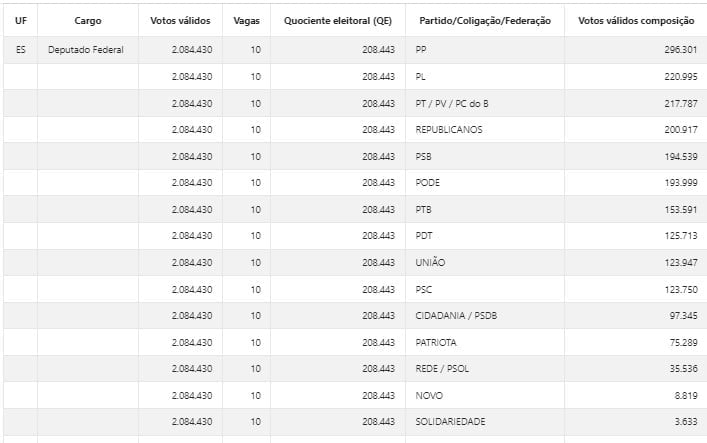Click the Votos válidos column header

coord(181,20)
